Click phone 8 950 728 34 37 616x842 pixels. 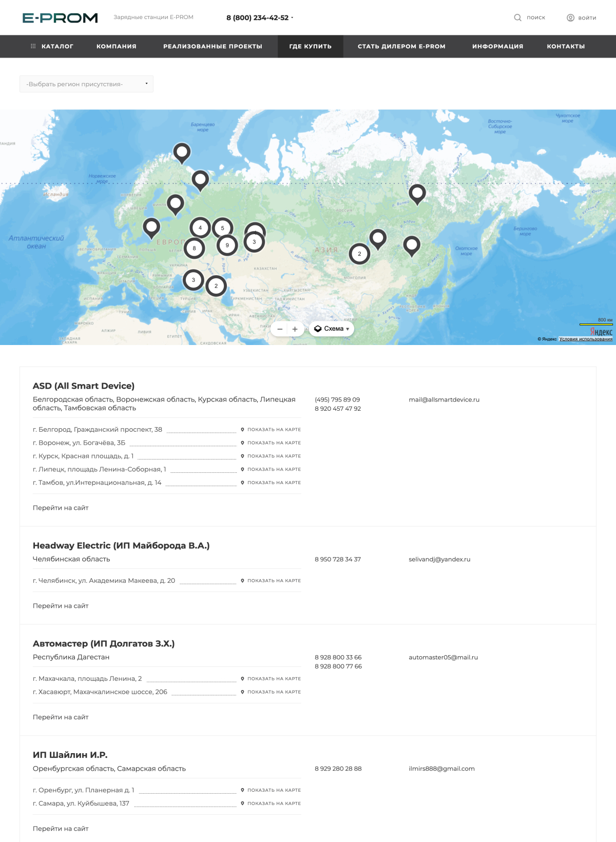(338, 560)
